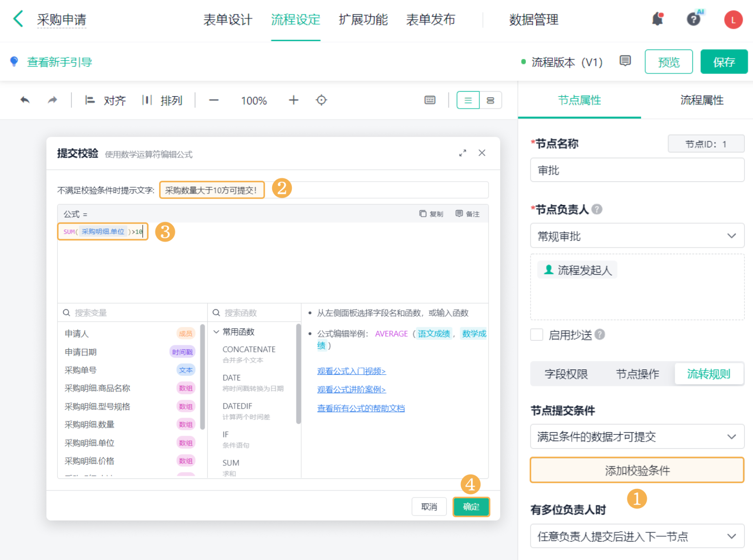The width and height of the screenshot is (753, 560).
Task: Click 确定 to confirm the formula
Action: pos(471,507)
